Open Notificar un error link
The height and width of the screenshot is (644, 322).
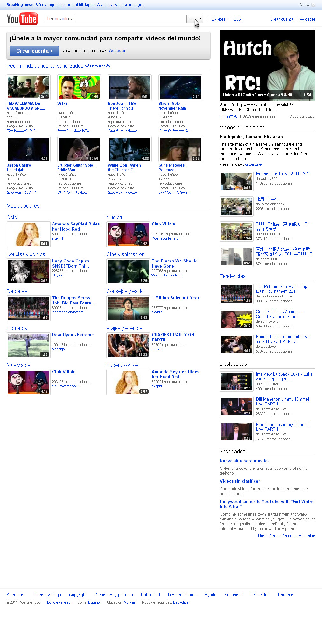pos(59,602)
